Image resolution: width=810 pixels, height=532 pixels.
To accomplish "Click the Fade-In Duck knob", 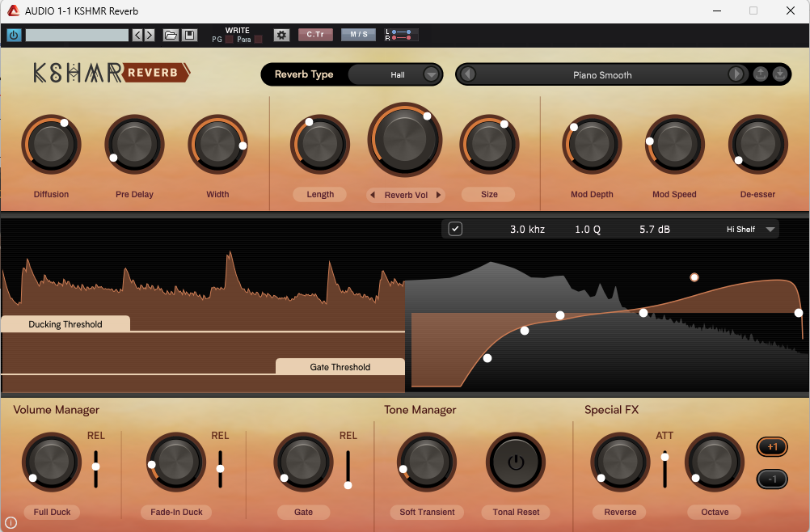I will pos(176,462).
